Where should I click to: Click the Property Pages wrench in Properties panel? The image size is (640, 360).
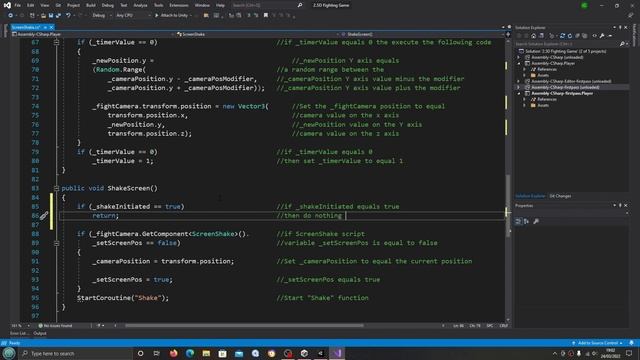click(536, 221)
